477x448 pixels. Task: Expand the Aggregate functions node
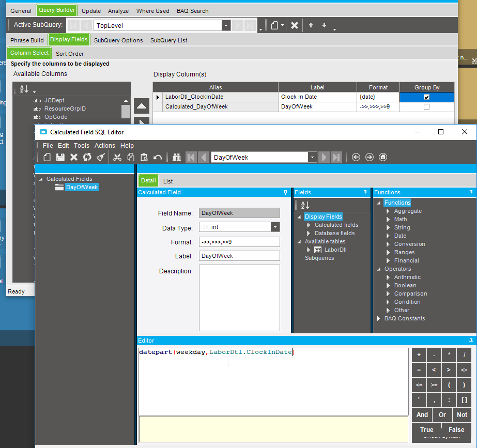pos(389,211)
